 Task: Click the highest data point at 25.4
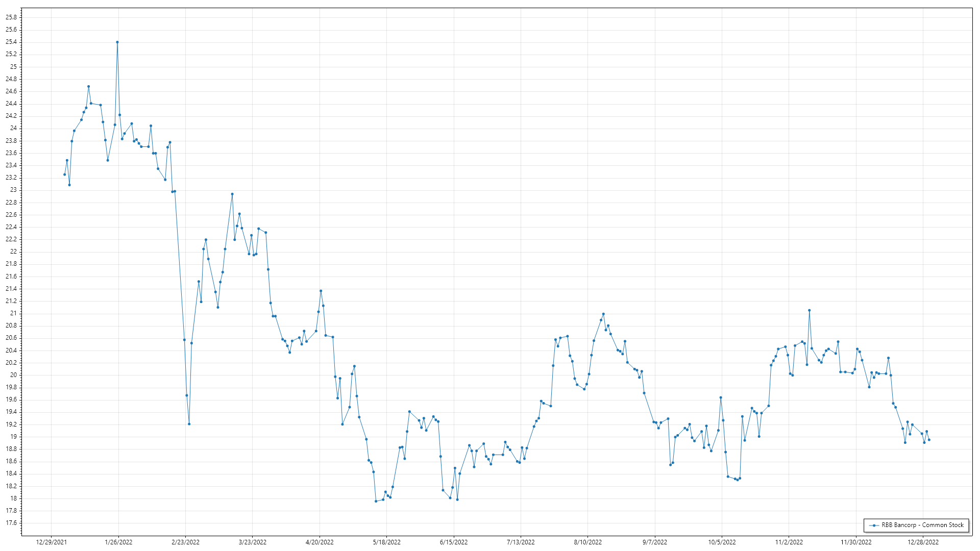117,42
